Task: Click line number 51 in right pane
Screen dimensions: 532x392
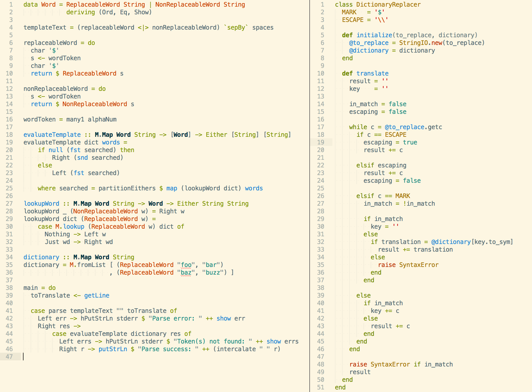Action: (321, 387)
